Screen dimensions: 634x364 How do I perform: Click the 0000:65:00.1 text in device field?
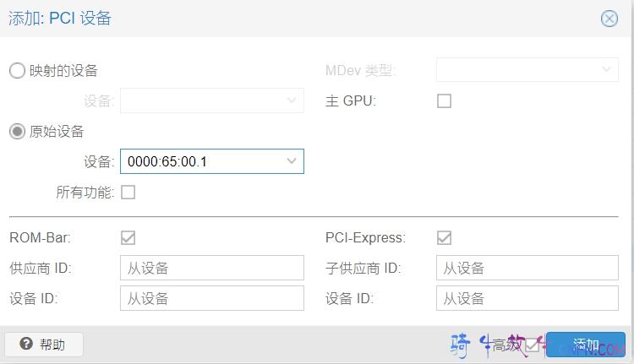click(x=167, y=161)
